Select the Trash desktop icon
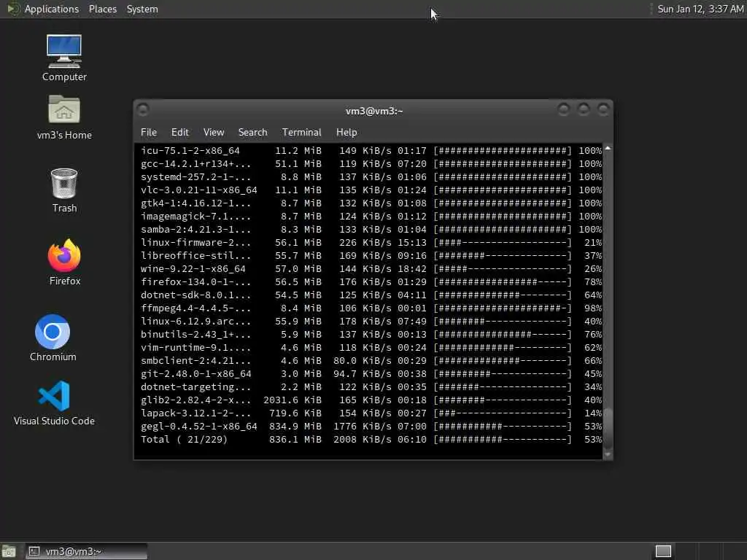The width and height of the screenshot is (747, 560). [64, 190]
